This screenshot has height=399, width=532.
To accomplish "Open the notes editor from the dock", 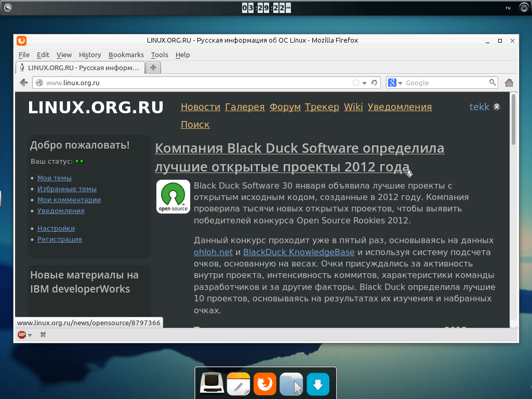I will pos(238,384).
